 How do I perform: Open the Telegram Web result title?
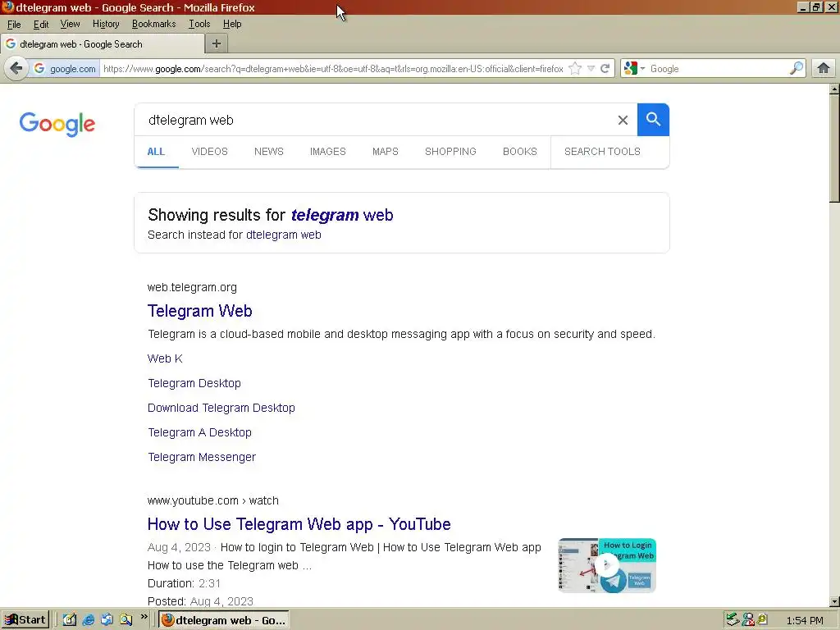tap(200, 311)
